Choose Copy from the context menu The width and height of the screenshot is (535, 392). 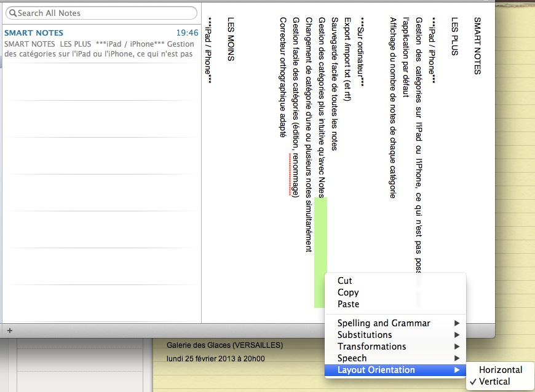coord(348,292)
